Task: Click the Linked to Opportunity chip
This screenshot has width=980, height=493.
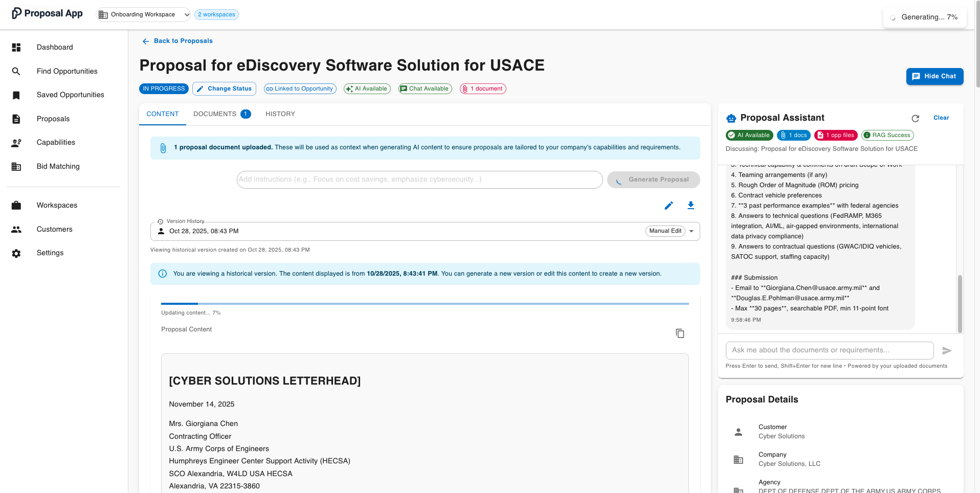Action: pos(300,89)
